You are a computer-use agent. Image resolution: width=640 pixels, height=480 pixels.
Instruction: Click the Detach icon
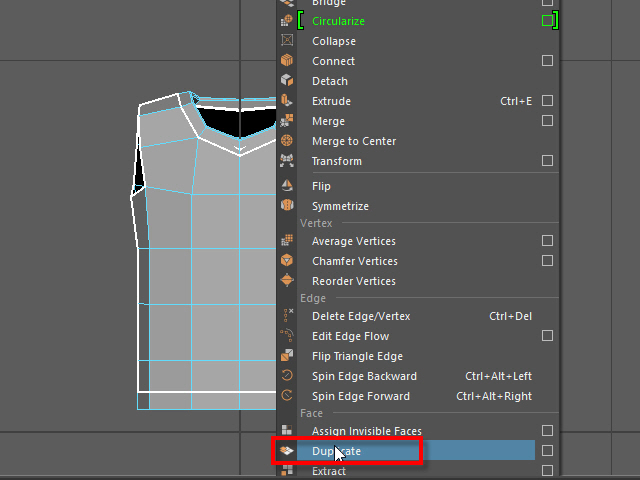[x=287, y=81]
